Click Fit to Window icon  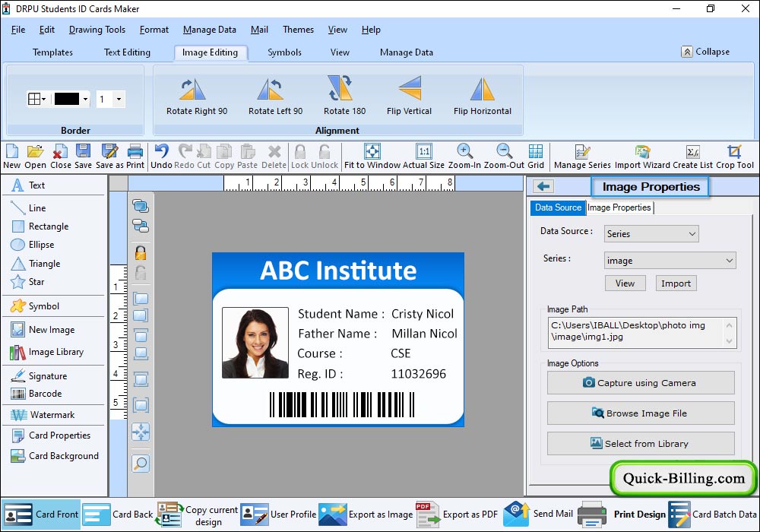[x=372, y=157]
